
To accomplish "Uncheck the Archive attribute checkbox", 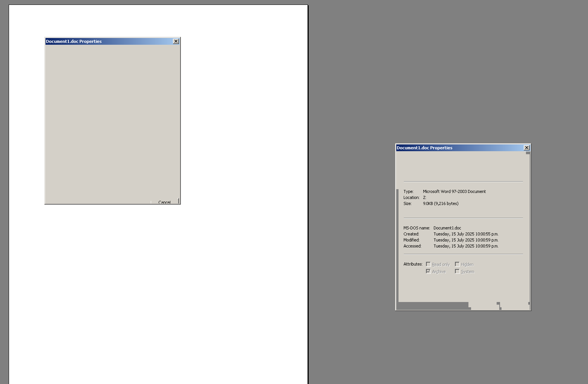I will [428, 272].
